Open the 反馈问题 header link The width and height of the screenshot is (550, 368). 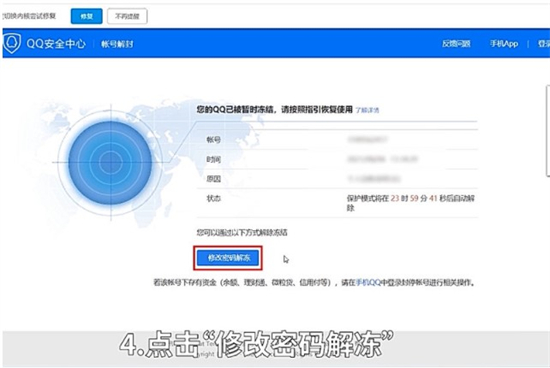click(456, 44)
